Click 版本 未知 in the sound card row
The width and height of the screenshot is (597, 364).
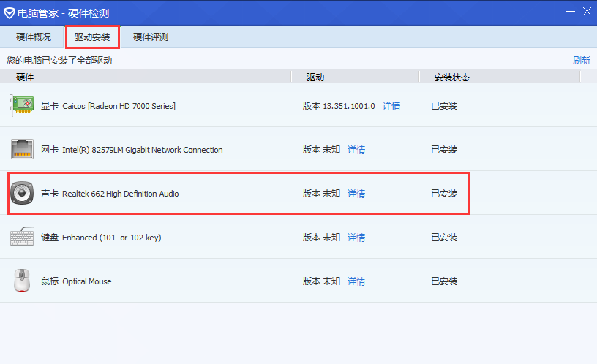tap(321, 193)
